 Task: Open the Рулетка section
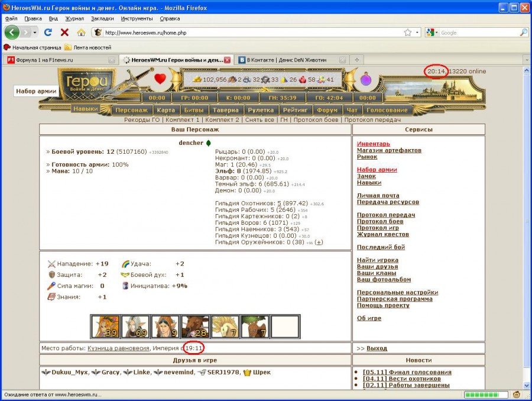[x=261, y=110]
